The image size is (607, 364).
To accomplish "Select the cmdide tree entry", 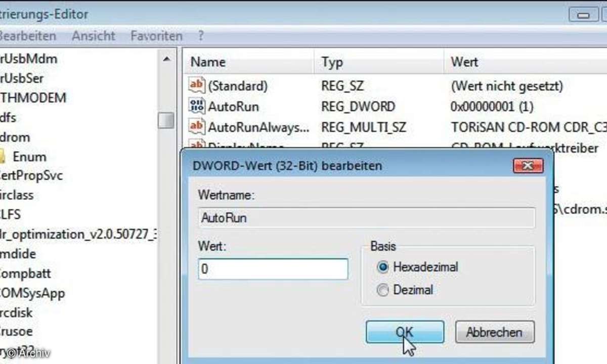I will (18, 254).
